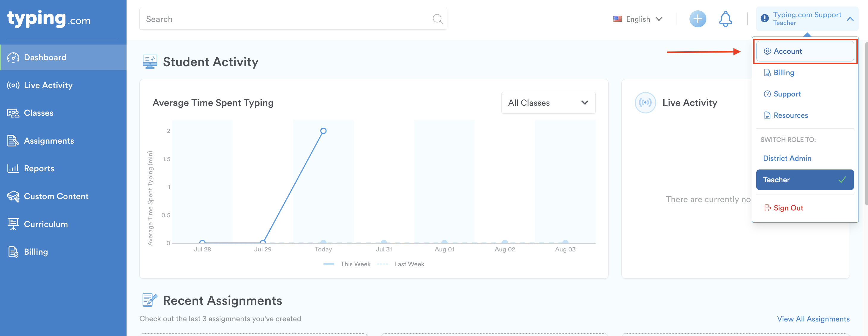Select Account from the user menu
This screenshot has height=336, width=868.
click(787, 52)
